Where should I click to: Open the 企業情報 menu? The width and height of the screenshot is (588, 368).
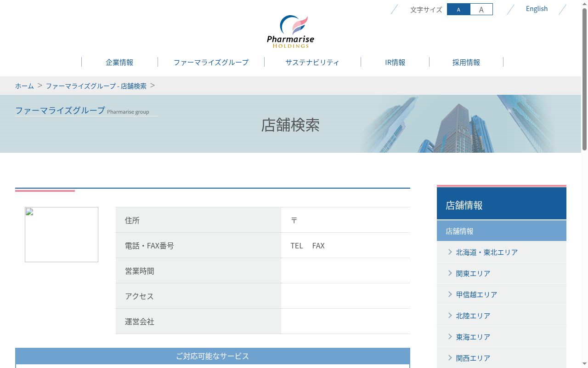coord(119,62)
